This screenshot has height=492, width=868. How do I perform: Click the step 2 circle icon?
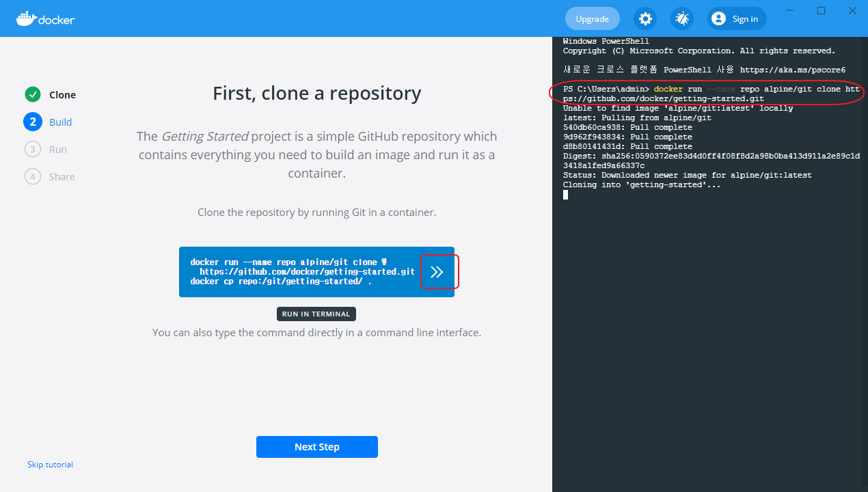point(32,122)
